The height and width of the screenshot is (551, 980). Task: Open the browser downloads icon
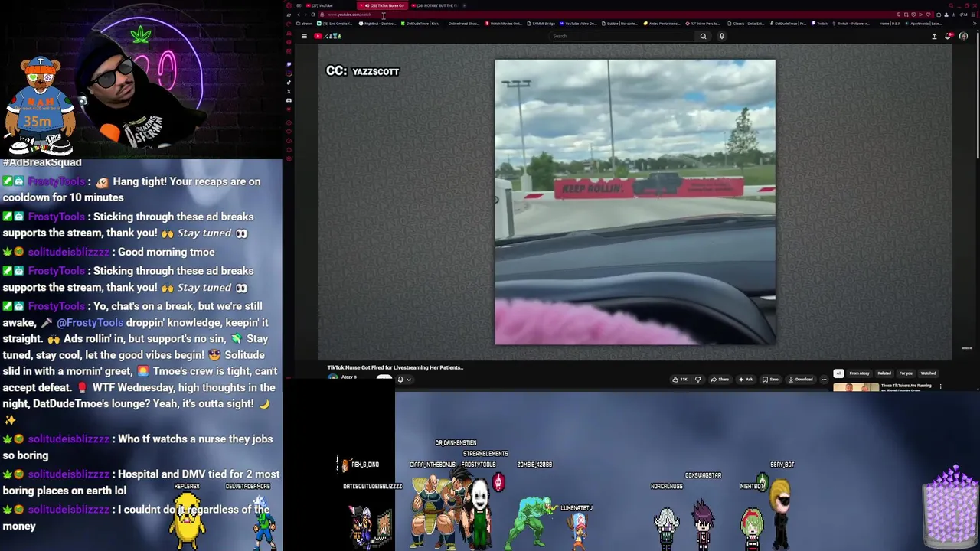[953, 15]
